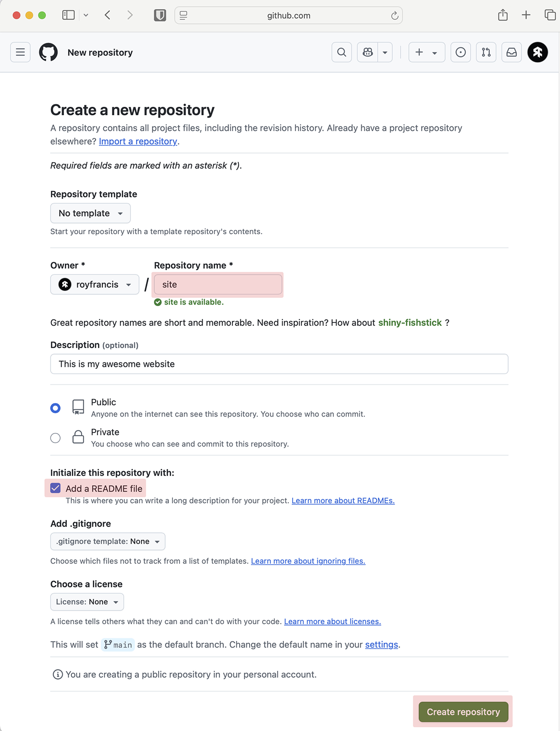
Task: Click the Create repository button
Action: point(463,712)
